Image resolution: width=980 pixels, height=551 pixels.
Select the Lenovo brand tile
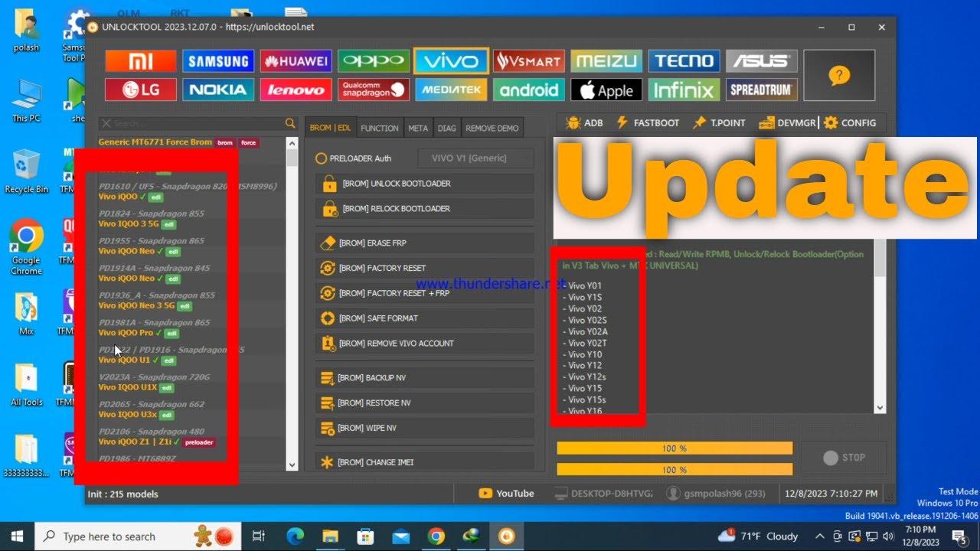click(x=296, y=90)
